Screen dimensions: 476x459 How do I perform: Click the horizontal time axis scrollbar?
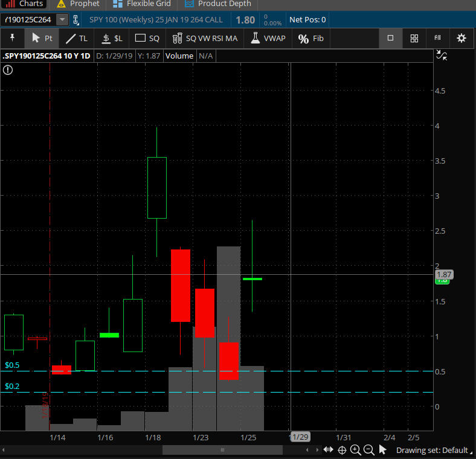click(222, 450)
